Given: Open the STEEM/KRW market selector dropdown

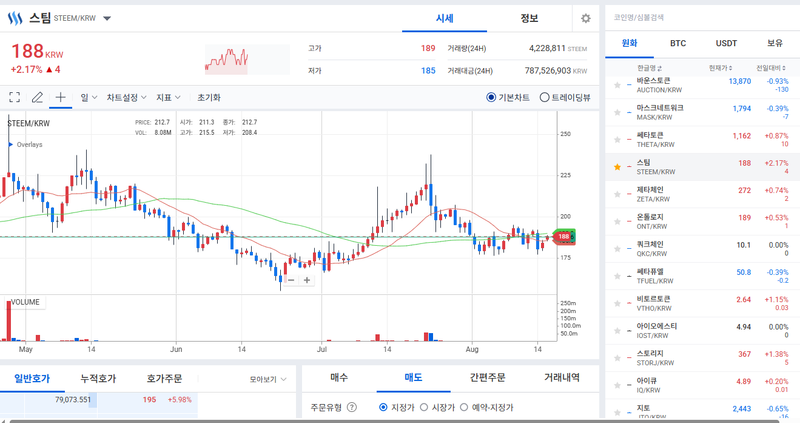Looking at the screenshot, I should [107, 18].
